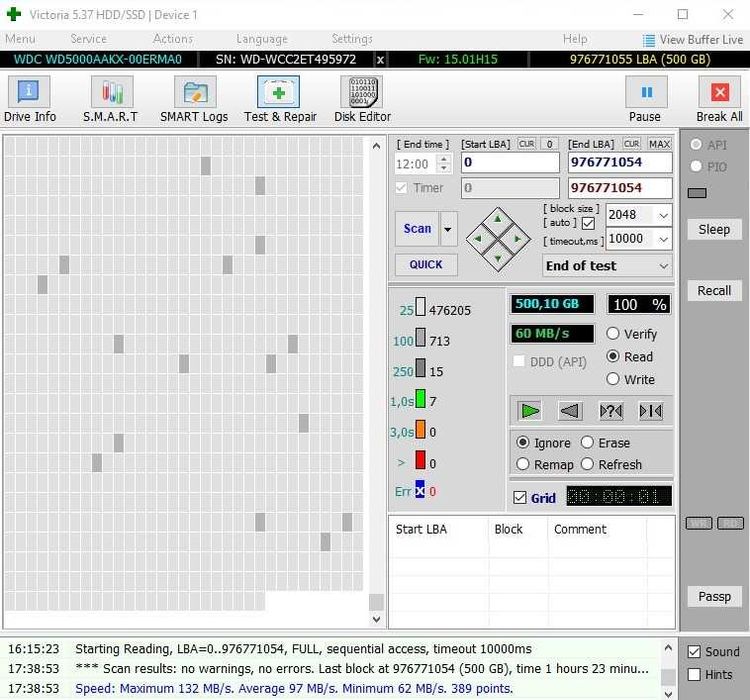750x700 pixels.
Task: Open SMART Logs
Action: point(194,100)
